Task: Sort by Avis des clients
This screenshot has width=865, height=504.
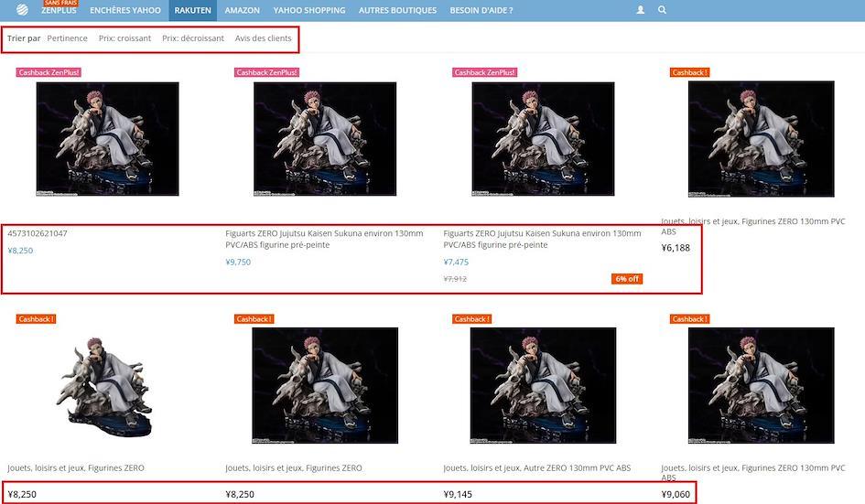Action: click(263, 38)
